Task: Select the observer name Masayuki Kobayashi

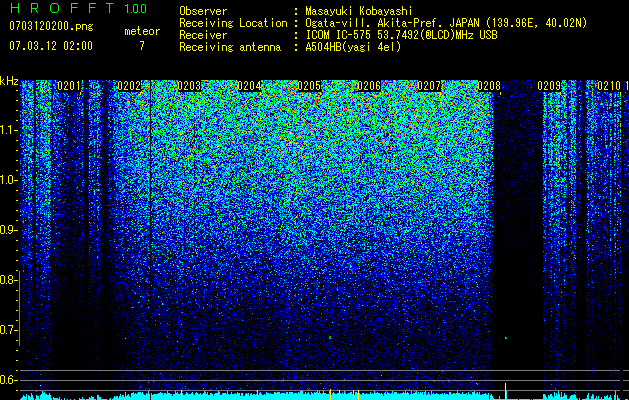Action: [x=359, y=11]
